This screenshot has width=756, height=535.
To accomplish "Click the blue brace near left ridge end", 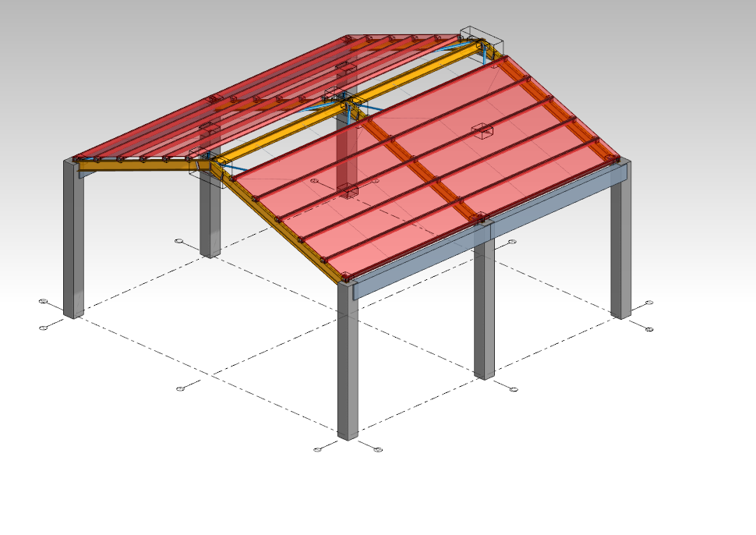I will click(234, 166).
